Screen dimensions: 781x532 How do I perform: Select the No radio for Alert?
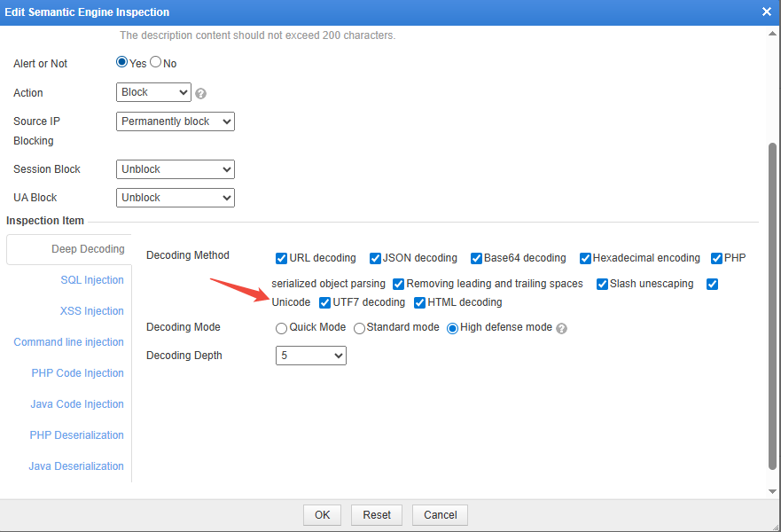point(156,63)
